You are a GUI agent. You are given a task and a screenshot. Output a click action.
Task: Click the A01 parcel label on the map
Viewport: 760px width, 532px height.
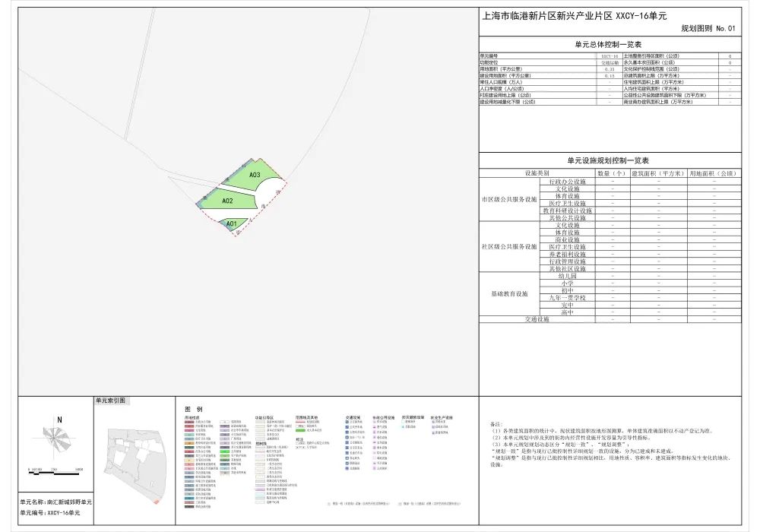pos(231,224)
